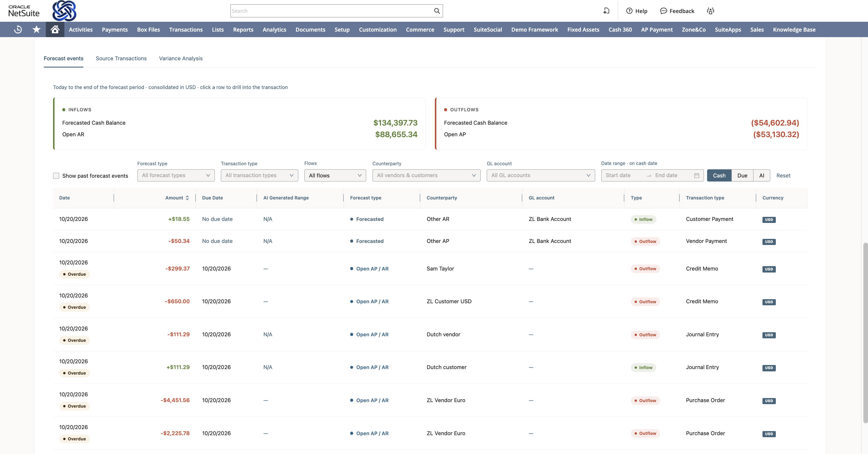Open the All vendors & customers dropdown
This screenshot has height=454, width=868.
[x=426, y=175]
